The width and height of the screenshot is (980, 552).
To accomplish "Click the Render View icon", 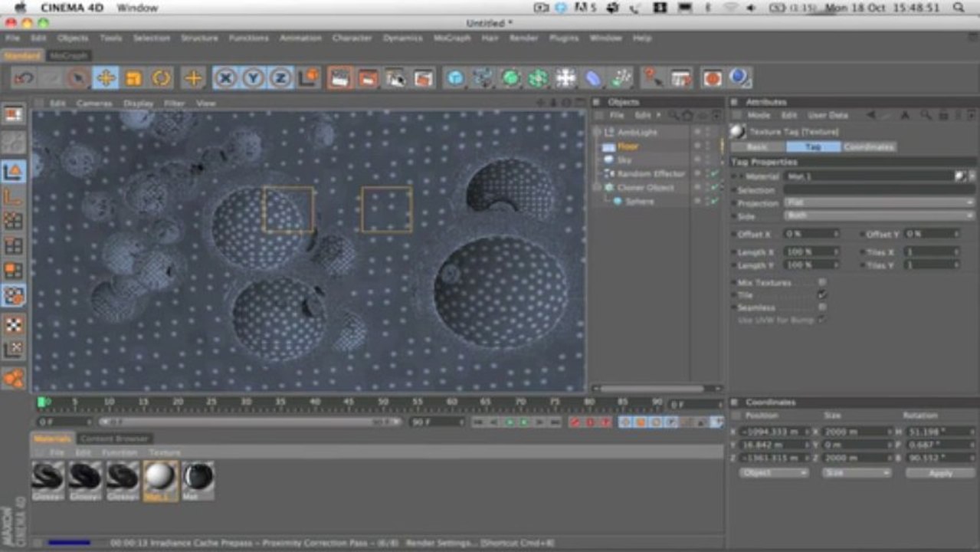I will coord(339,78).
